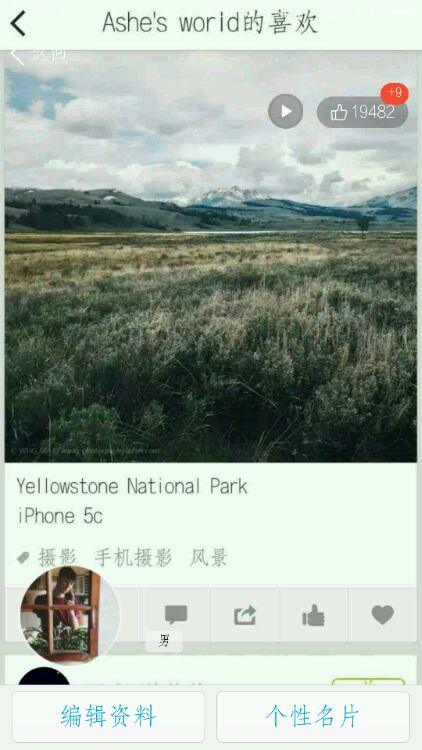Favorite the post with heart icon
Viewport: 422px width, 750px height.
(x=383, y=615)
